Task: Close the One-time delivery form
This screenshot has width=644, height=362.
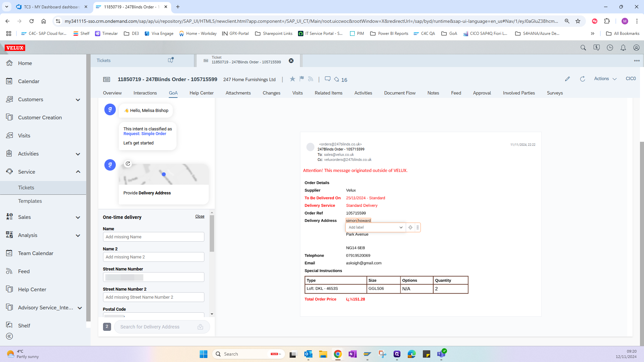Action: (x=200, y=216)
